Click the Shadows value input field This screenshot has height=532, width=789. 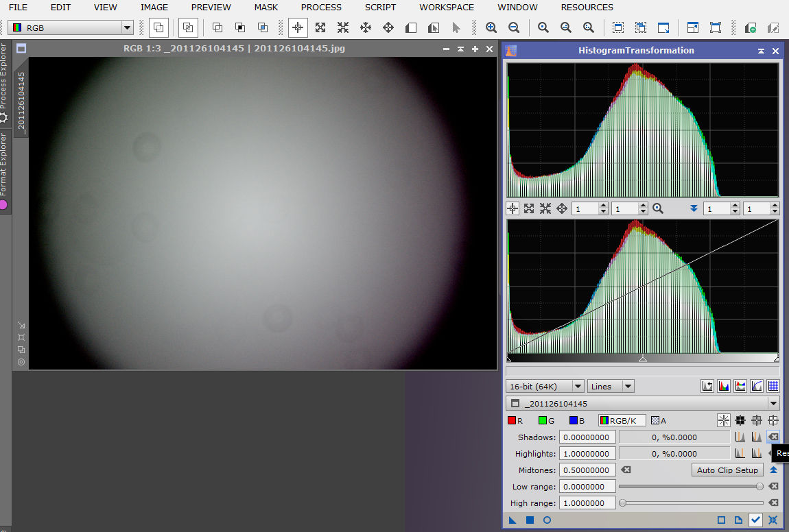pyautogui.click(x=587, y=437)
